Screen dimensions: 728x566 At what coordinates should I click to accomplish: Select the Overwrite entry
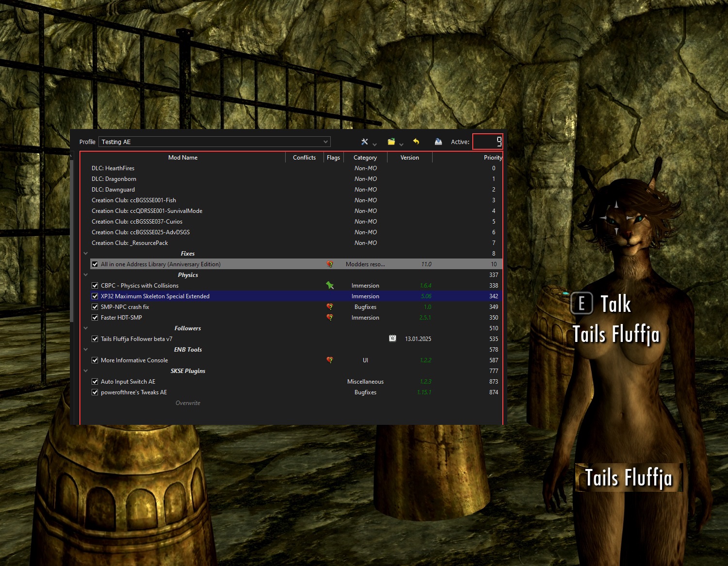(x=188, y=403)
